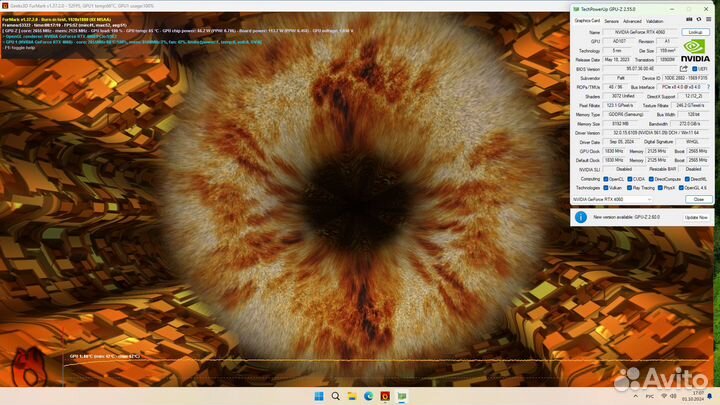
Task: Click the Update Now button
Action: [696, 217]
